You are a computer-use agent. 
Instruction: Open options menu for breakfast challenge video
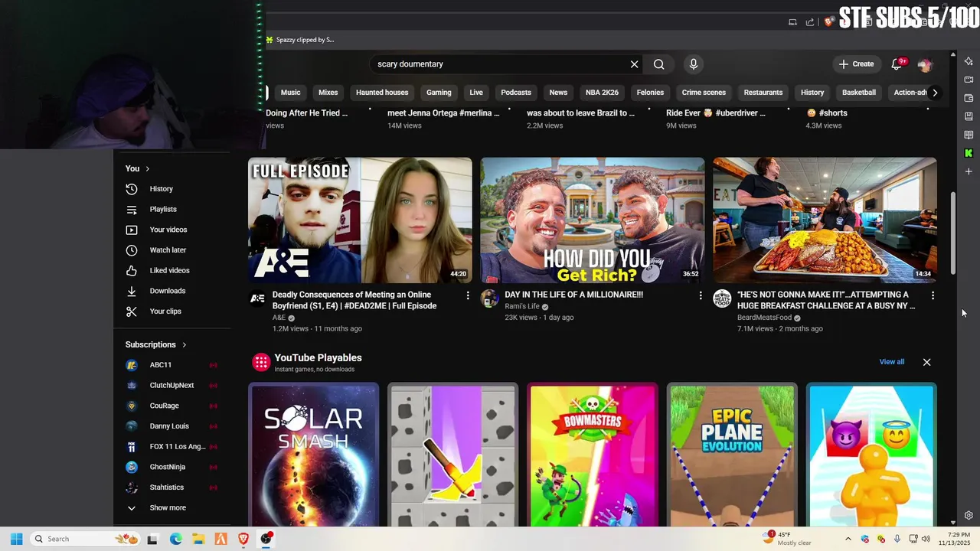pos(933,295)
